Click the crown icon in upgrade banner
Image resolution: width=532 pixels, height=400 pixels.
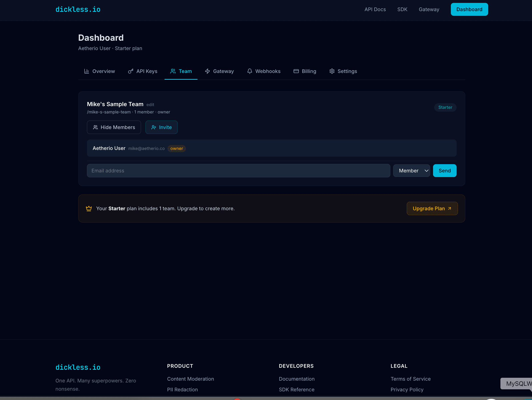coord(89,208)
